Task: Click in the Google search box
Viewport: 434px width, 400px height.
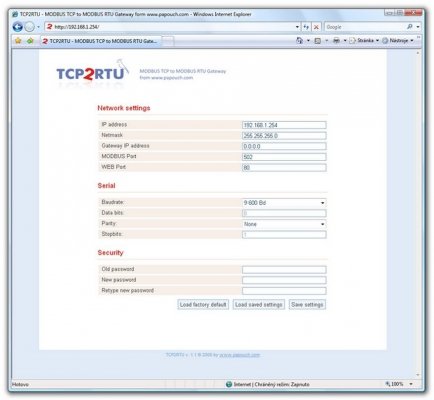Action: click(x=364, y=27)
